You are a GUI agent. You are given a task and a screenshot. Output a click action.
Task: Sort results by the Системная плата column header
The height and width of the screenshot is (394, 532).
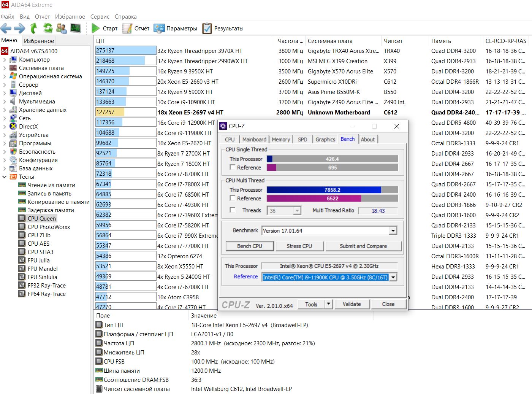point(343,41)
